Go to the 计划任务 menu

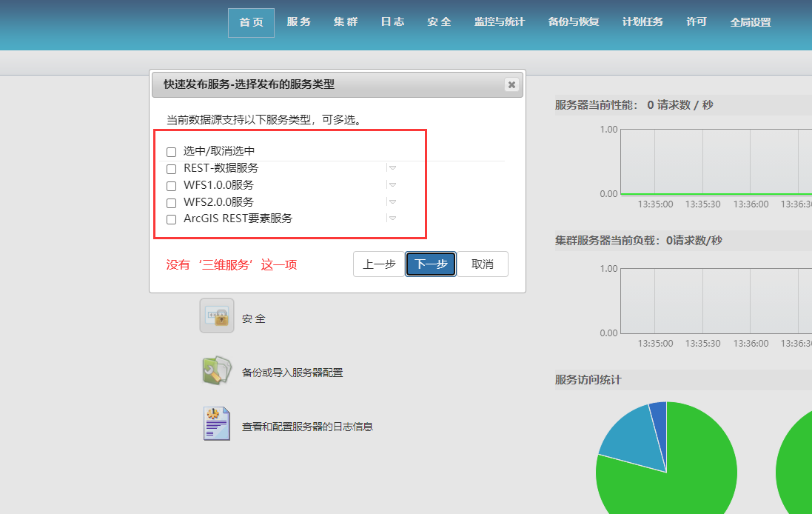pyautogui.click(x=642, y=21)
